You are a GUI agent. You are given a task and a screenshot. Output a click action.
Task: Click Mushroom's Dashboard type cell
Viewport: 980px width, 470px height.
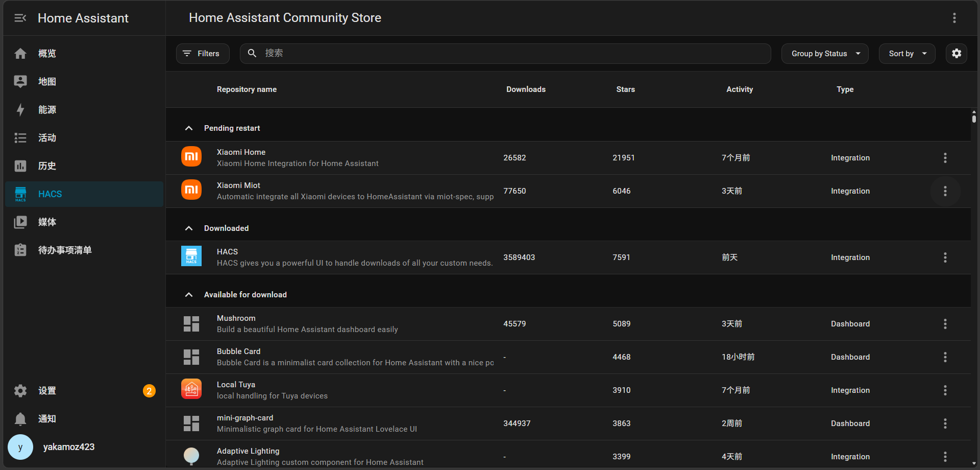pos(850,324)
